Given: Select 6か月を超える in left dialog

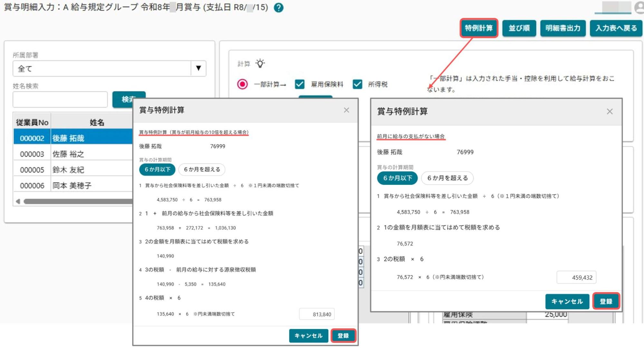Looking at the screenshot, I should [x=202, y=169].
